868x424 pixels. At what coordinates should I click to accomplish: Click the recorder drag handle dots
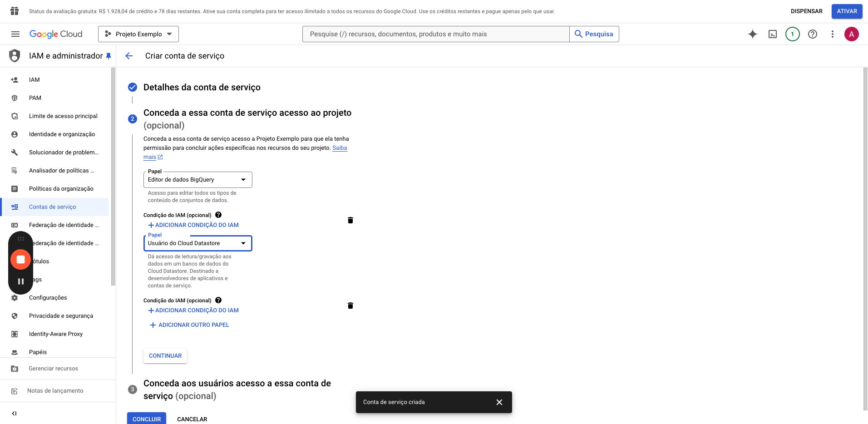[21, 239]
